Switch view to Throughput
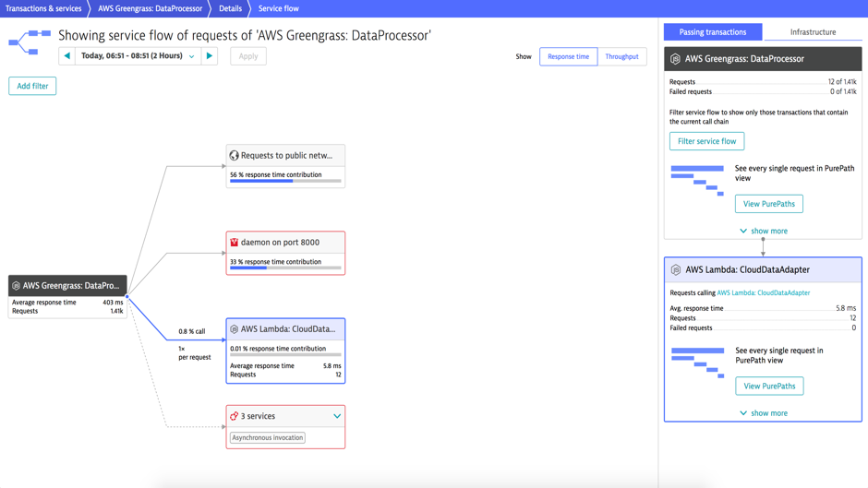This screenshot has width=868, height=488. pos(621,56)
